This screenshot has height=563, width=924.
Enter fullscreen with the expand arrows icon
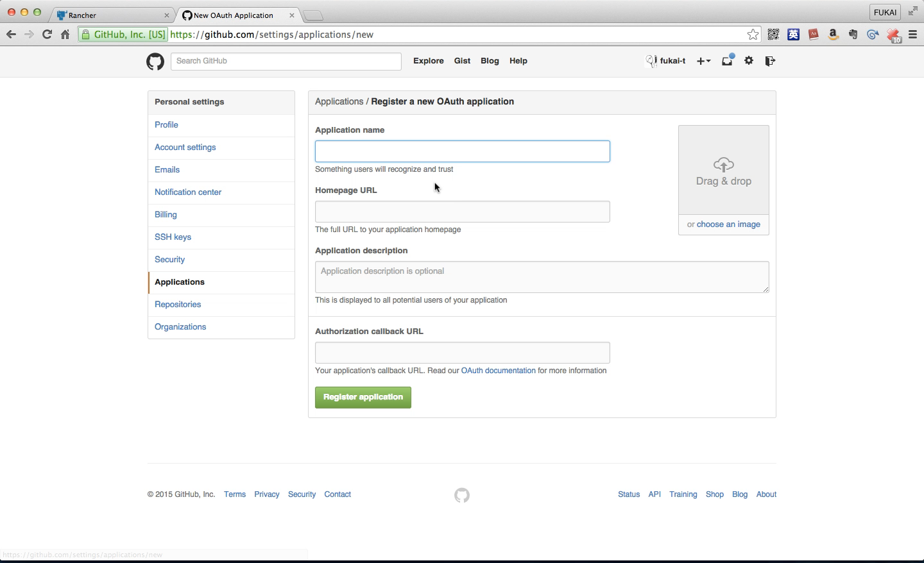(912, 12)
